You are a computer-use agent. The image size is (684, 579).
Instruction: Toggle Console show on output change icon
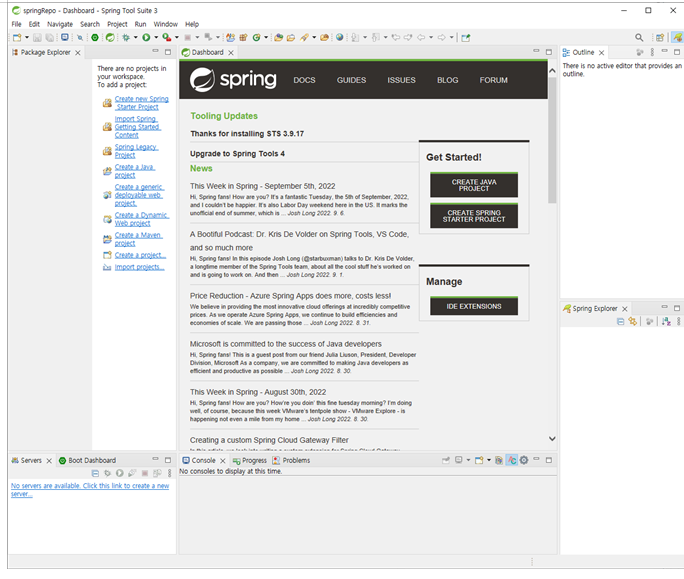(512, 460)
